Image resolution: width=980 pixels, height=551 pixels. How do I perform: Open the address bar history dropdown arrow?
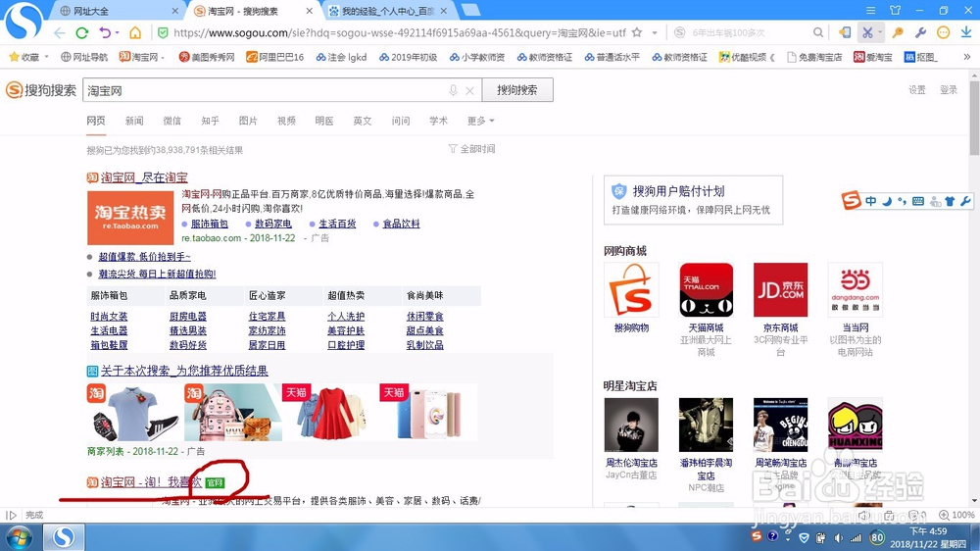pyautogui.click(x=655, y=32)
